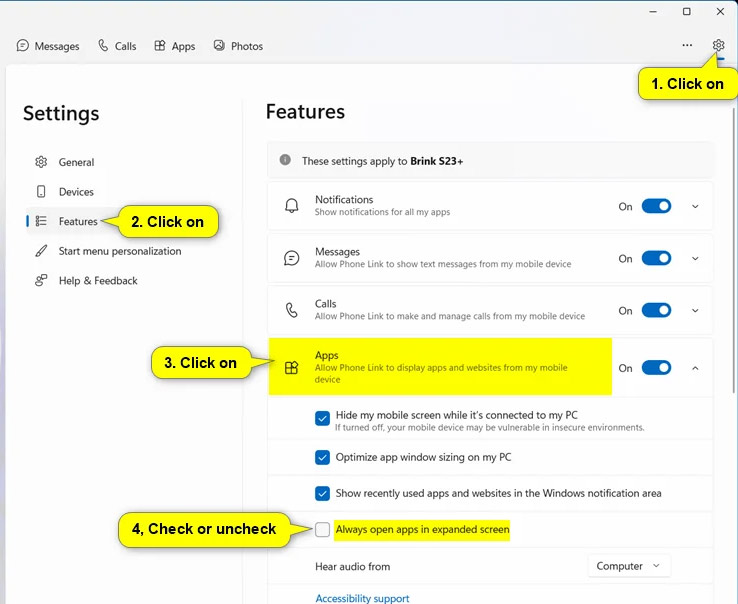The height and width of the screenshot is (604, 738).
Task: Disable the Messages toggle switch
Action: click(656, 258)
